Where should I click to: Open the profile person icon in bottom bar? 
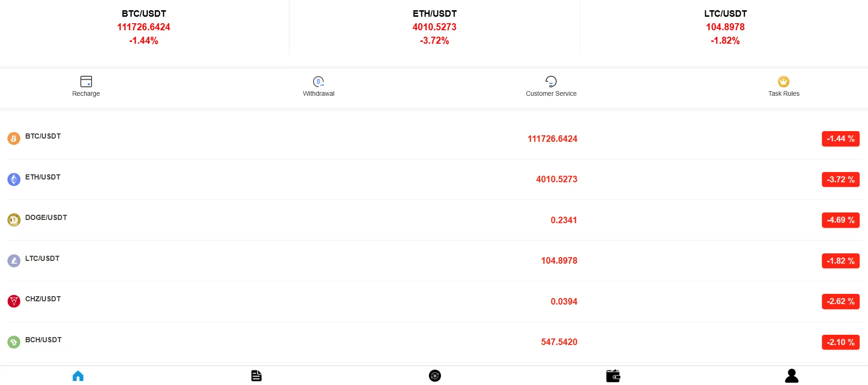click(791, 376)
